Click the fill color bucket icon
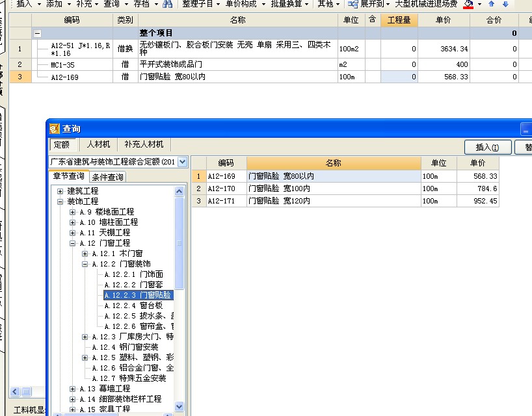This screenshot has width=532, height=416. 468,4
